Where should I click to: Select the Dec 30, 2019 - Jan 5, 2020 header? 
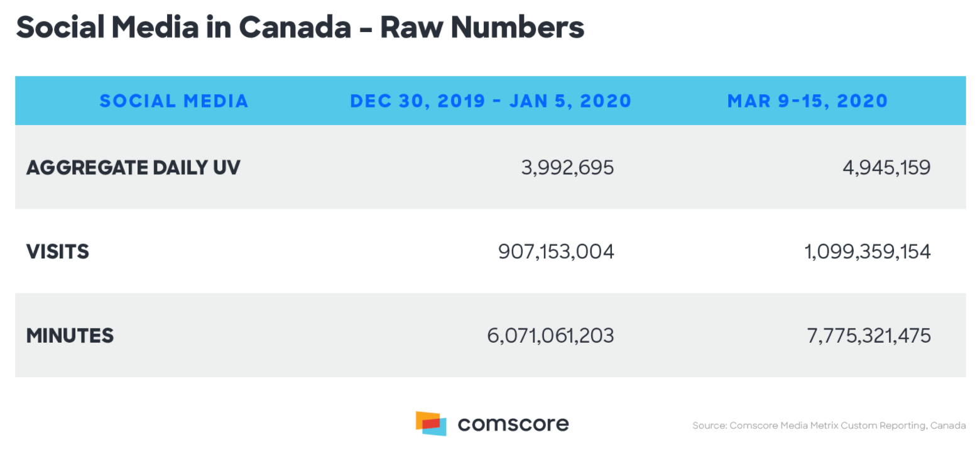click(491, 101)
